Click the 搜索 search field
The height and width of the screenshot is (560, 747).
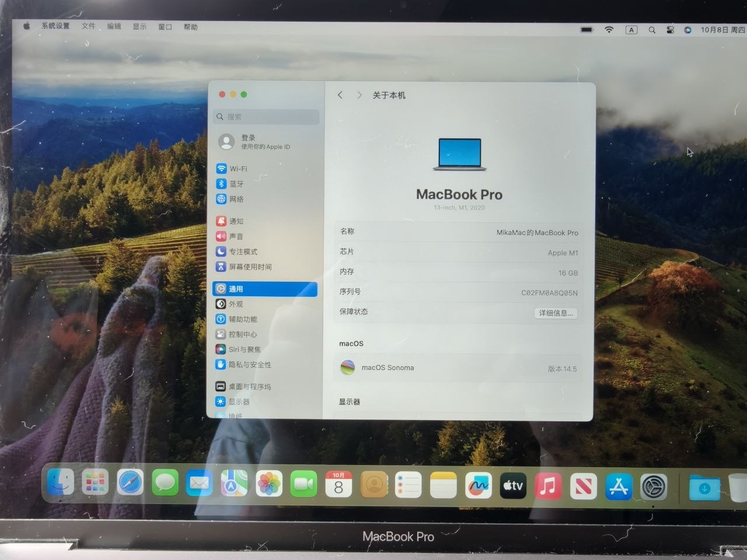point(267,117)
